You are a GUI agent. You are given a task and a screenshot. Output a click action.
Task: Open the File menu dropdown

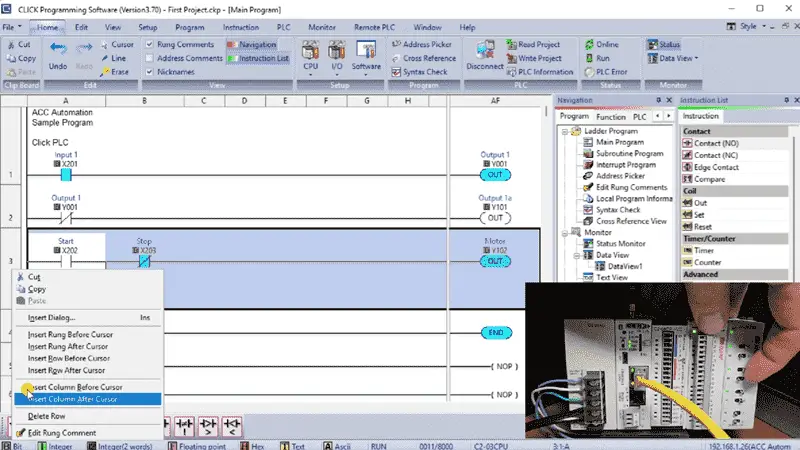(12, 27)
